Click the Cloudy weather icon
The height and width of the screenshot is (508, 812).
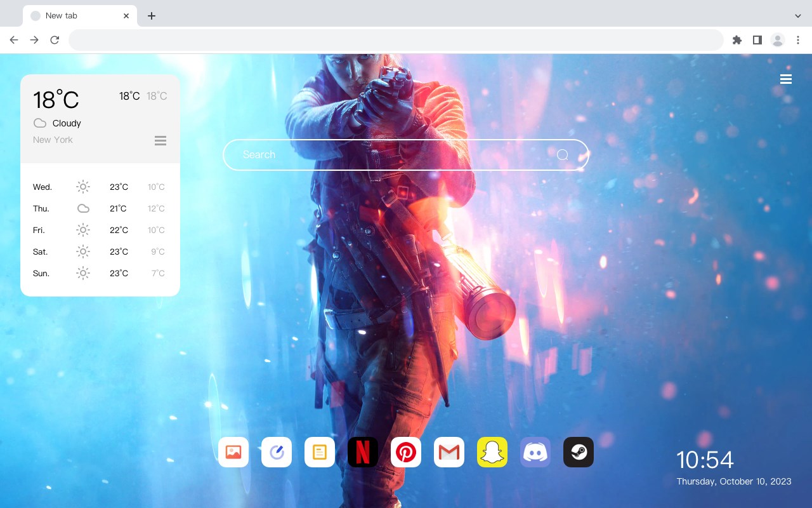click(40, 123)
